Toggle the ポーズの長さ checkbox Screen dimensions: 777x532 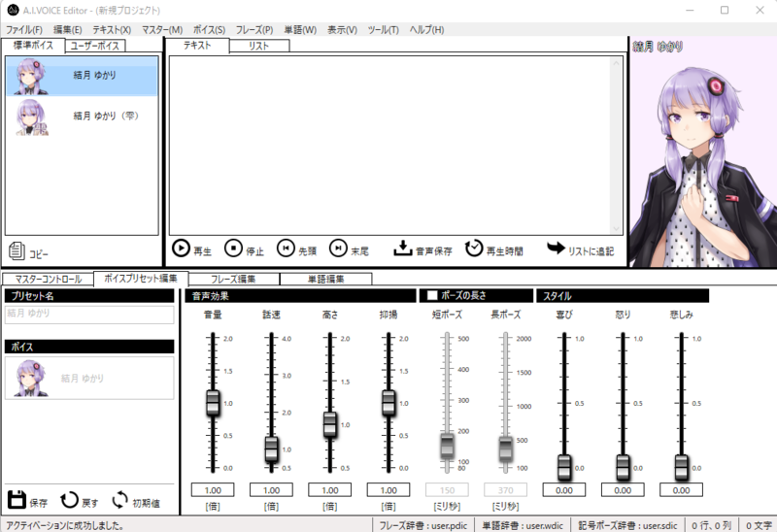point(432,295)
